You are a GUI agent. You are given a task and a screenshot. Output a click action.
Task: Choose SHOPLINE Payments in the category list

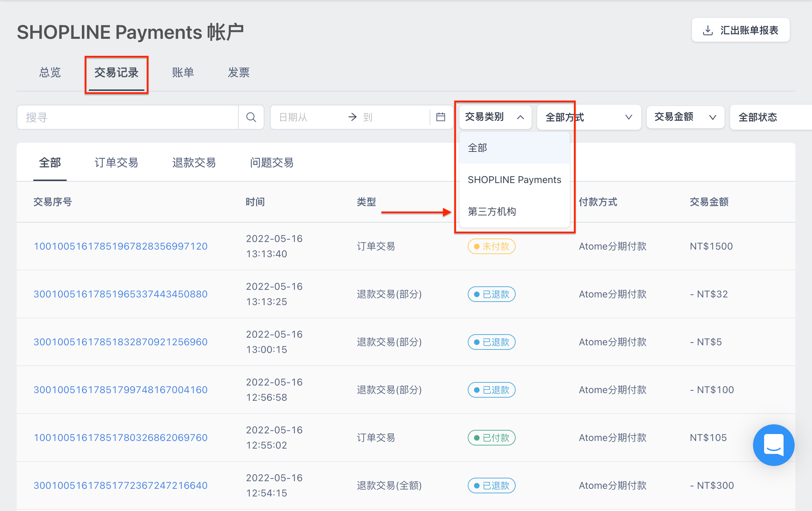click(514, 180)
